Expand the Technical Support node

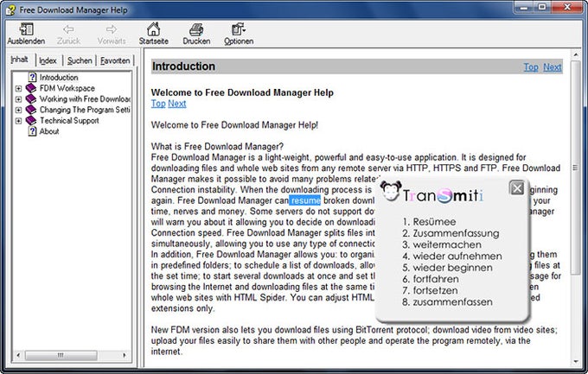pos(18,121)
